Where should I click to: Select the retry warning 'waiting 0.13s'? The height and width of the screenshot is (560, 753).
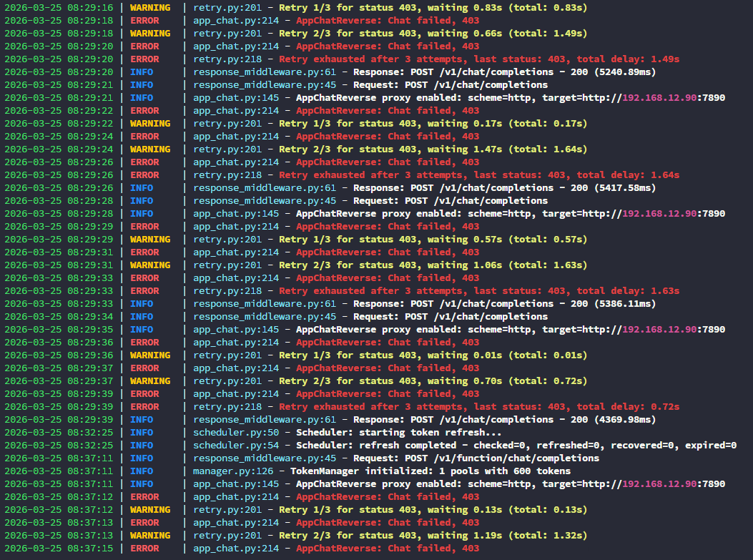(x=433, y=510)
